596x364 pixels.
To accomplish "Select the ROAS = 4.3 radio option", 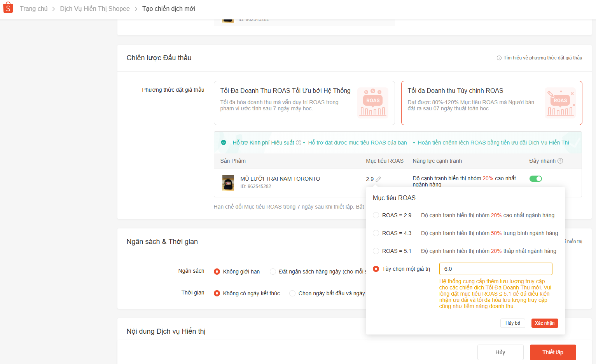I will point(376,233).
